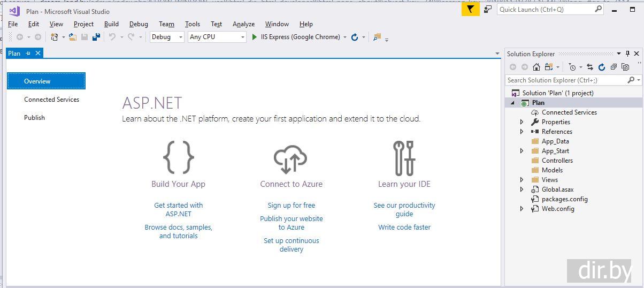644x288 pixels.
Task: Select the Connected Services side tab
Action: tap(51, 100)
